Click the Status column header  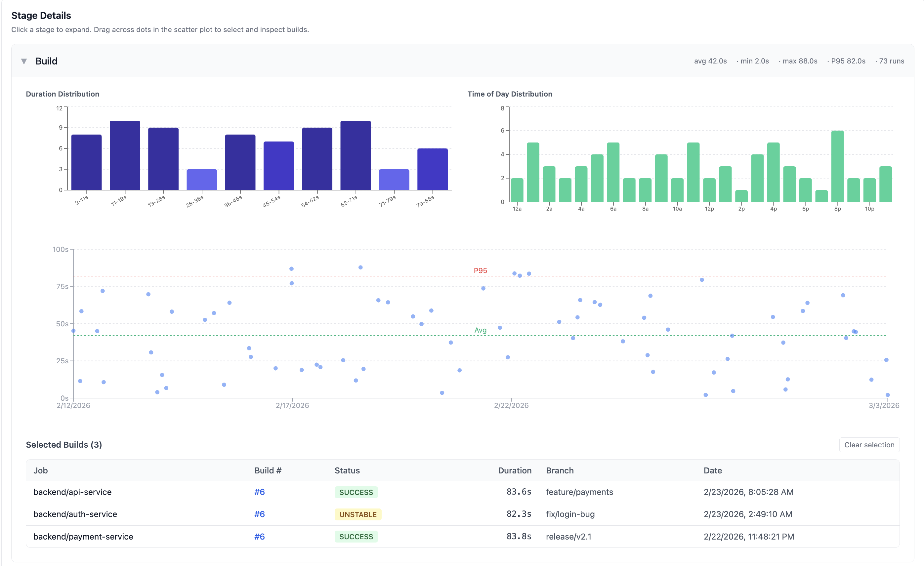point(347,470)
